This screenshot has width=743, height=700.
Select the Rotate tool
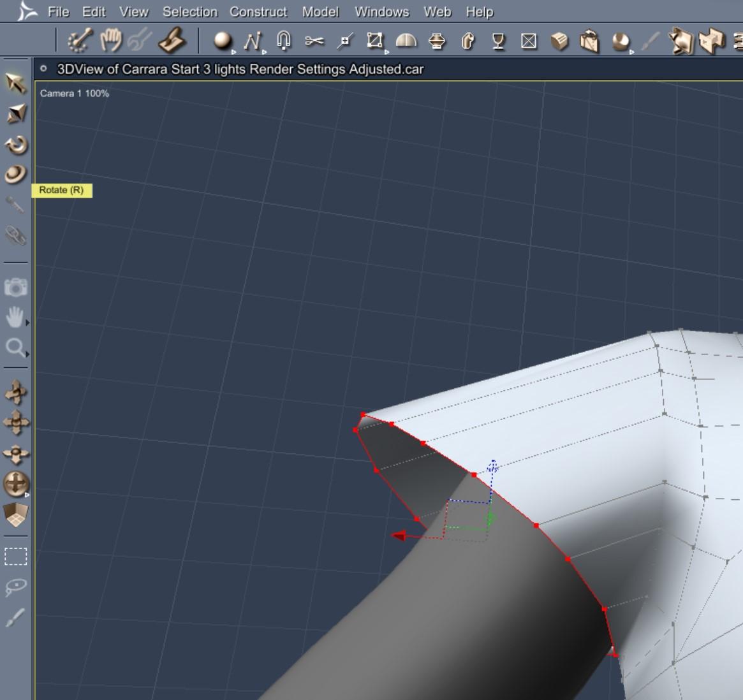click(16, 145)
